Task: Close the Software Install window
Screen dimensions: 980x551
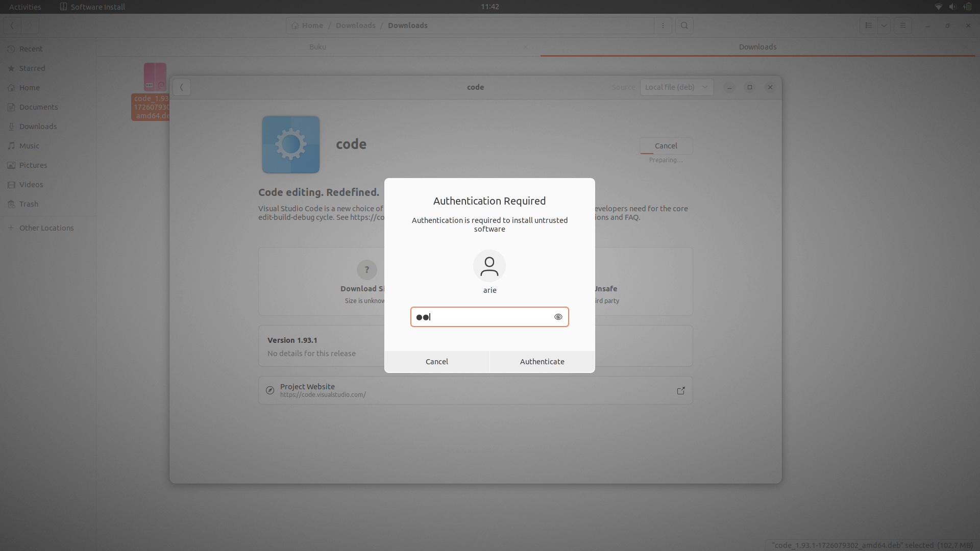Action: click(x=770, y=87)
